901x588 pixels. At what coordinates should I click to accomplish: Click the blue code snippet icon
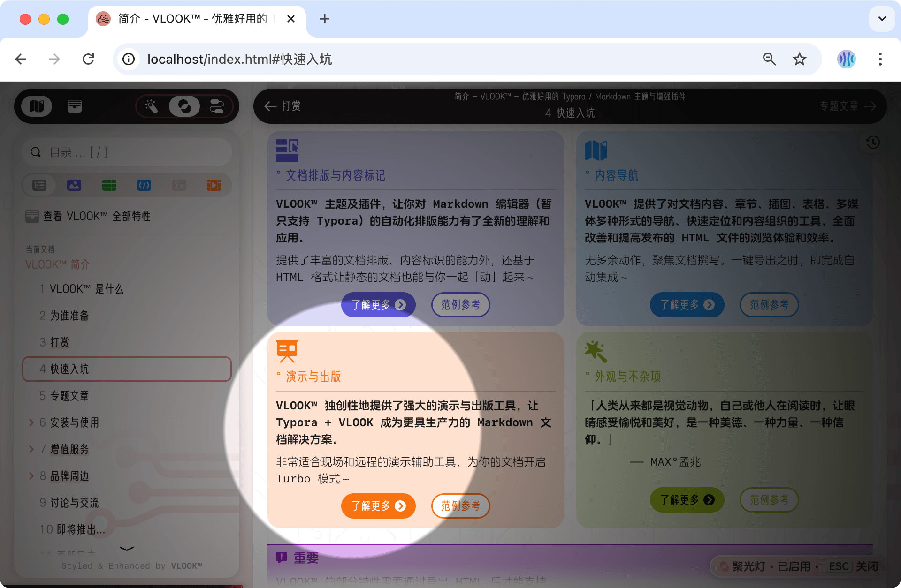coord(144,185)
